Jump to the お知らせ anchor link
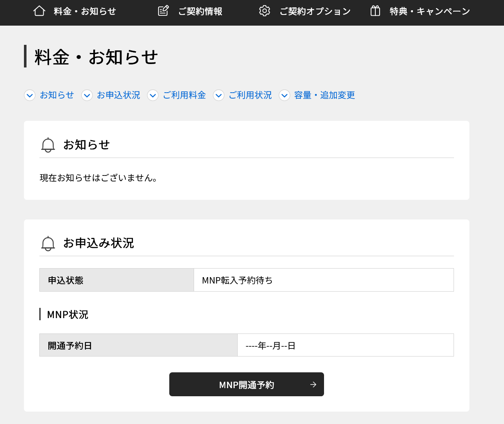This screenshot has width=504, height=424. click(57, 95)
